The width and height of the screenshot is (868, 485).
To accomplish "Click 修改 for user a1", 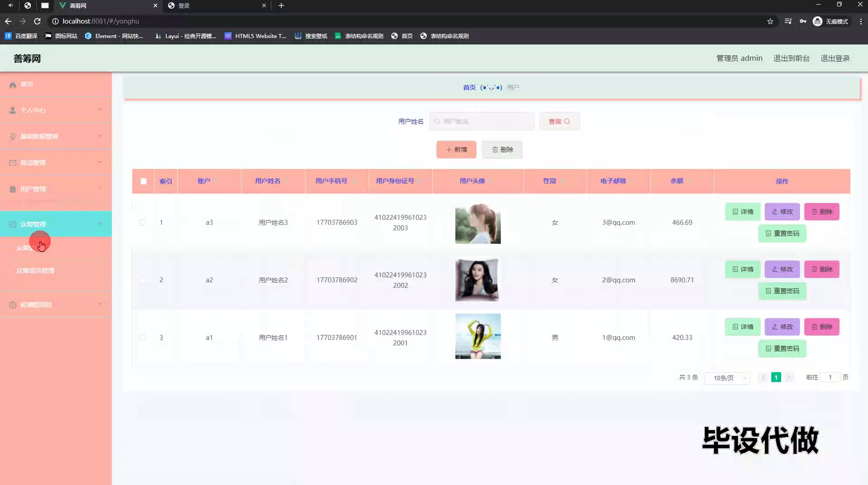I will point(782,327).
